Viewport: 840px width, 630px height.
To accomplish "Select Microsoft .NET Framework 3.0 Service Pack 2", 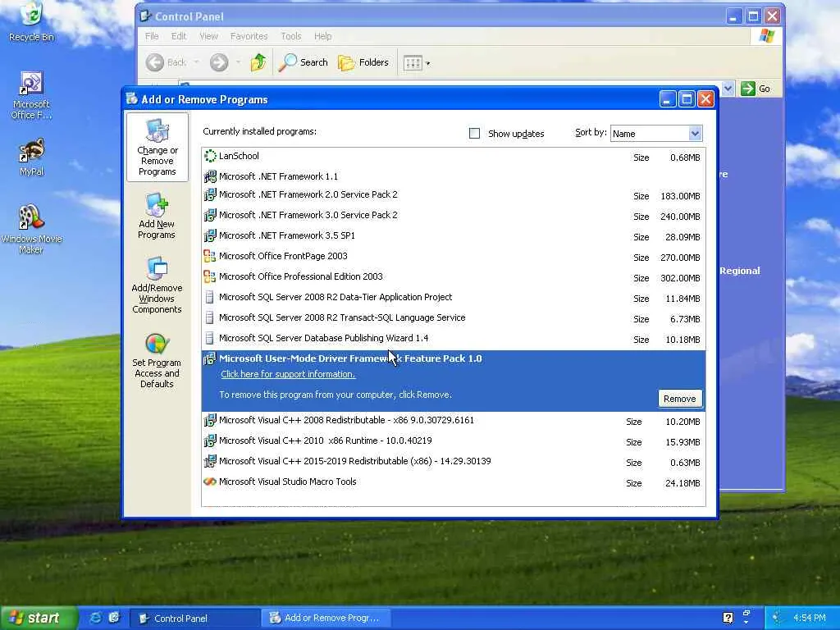I will (453, 216).
